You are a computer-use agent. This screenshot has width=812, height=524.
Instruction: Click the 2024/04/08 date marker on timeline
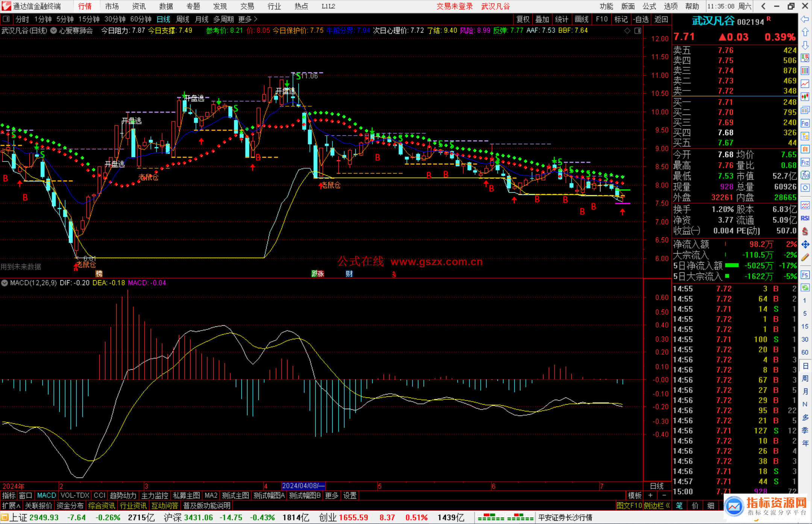coord(303,486)
